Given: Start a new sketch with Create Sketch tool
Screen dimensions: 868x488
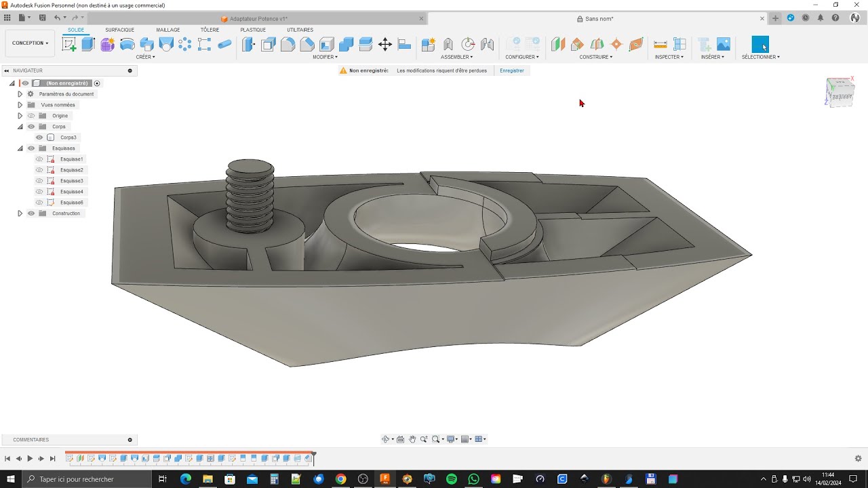Looking at the screenshot, I should (69, 45).
